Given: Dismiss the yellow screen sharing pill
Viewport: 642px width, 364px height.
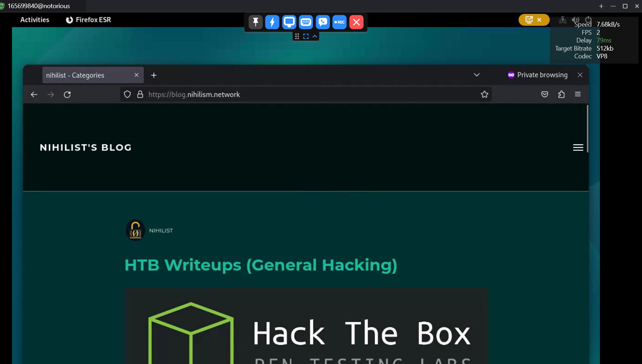Looking at the screenshot, I should (539, 20).
